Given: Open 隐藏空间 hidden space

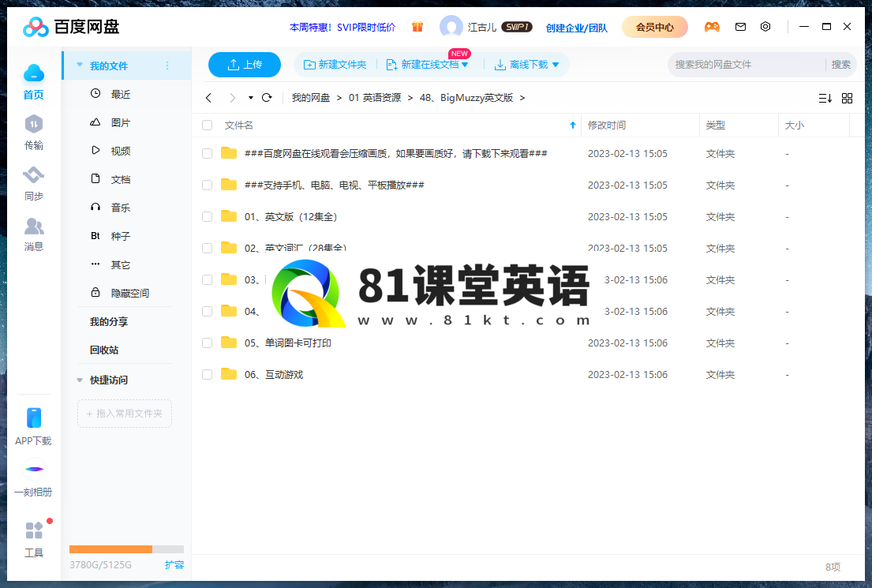Looking at the screenshot, I should point(129,293).
